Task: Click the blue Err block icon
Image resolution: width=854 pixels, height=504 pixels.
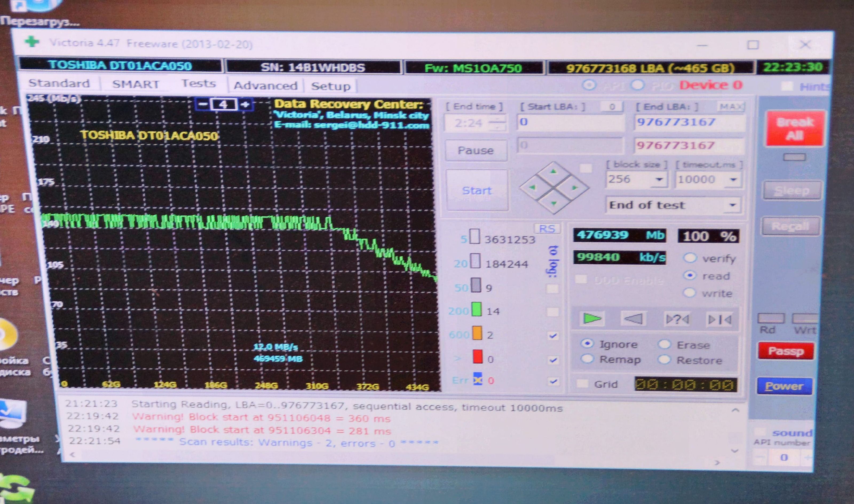Action: pos(478,379)
